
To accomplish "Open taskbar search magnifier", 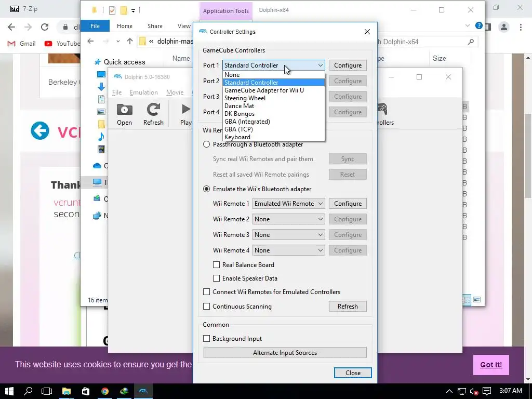I will (28, 391).
